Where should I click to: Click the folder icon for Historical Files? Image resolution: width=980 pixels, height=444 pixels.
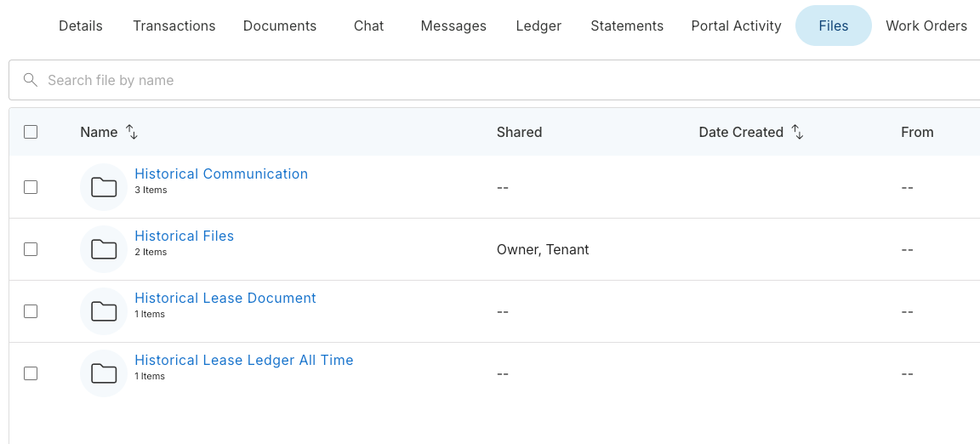104,249
